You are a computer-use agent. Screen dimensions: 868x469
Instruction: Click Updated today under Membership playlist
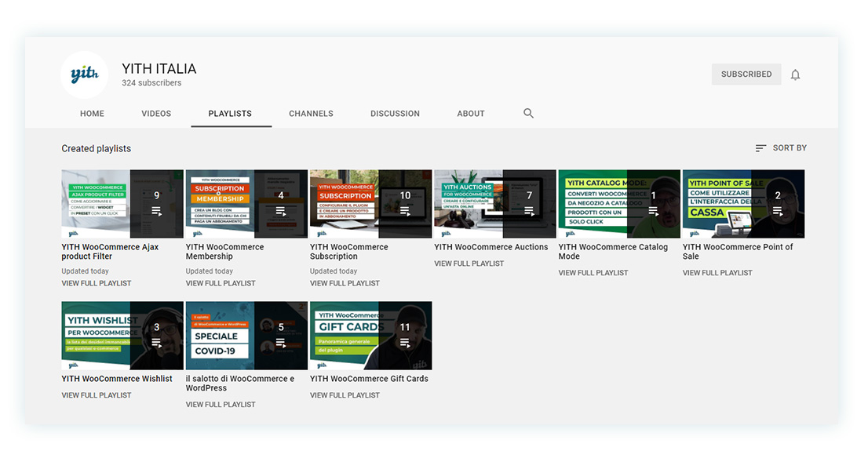[x=210, y=271]
